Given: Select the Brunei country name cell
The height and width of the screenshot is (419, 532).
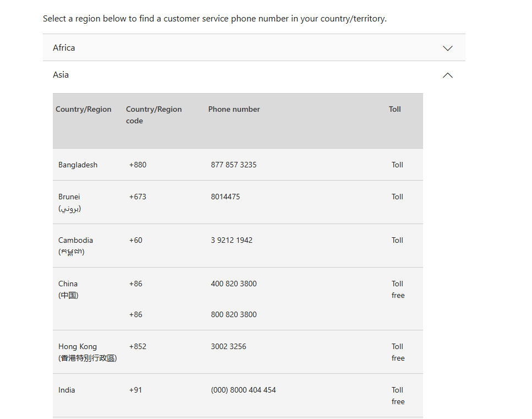Looking at the screenshot, I should point(70,202).
